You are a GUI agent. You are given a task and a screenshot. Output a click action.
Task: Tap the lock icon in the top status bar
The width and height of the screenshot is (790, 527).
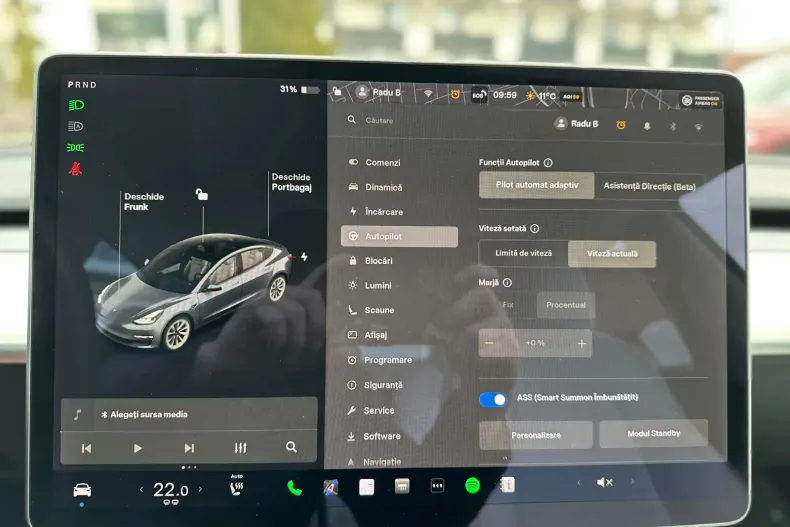(x=337, y=91)
